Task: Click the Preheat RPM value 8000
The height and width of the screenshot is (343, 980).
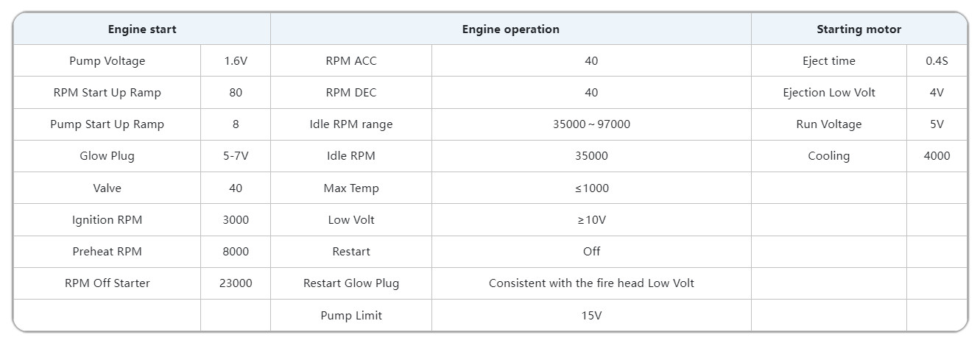Action: pyautogui.click(x=236, y=251)
